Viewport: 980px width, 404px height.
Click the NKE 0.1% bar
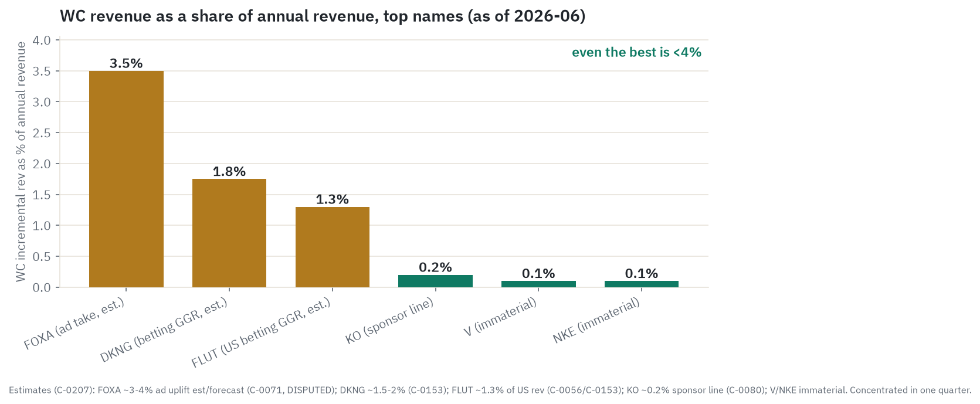tap(642, 284)
